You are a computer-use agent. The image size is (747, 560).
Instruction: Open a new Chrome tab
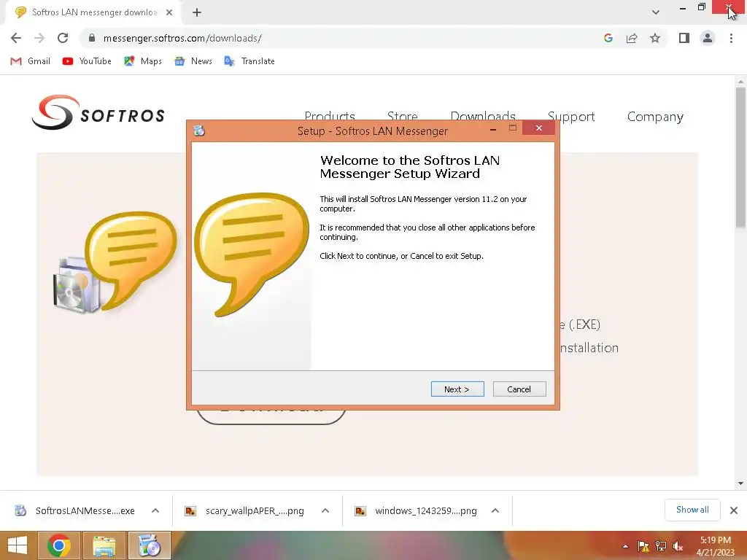197,12
